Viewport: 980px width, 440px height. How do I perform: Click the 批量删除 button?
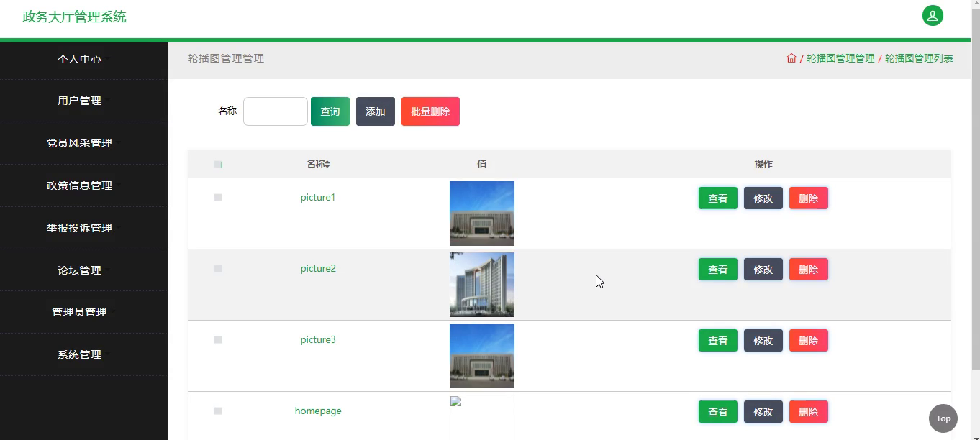pyautogui.click(x=430, y=111)
